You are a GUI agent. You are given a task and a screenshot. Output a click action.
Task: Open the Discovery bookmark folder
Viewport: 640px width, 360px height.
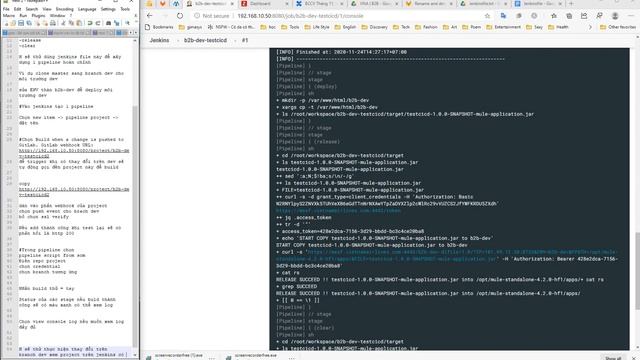[374, 27]
